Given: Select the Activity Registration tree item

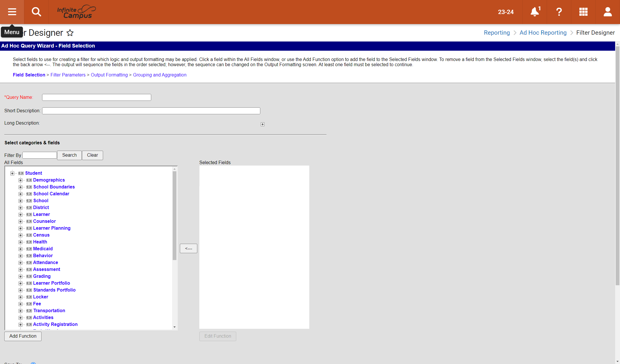Looking at the screenshot, I should pos(55,324).
